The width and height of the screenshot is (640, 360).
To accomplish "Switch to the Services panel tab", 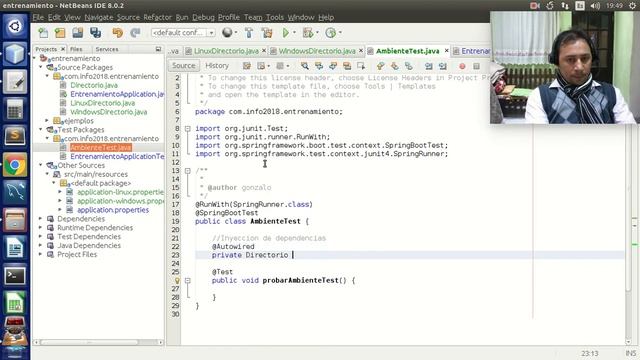I will (107, 49).
